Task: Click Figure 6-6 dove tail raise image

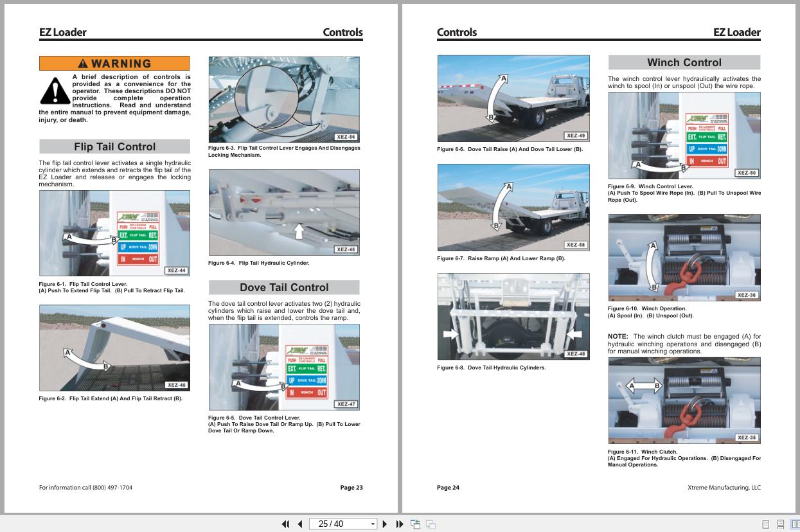Action: 513,98
